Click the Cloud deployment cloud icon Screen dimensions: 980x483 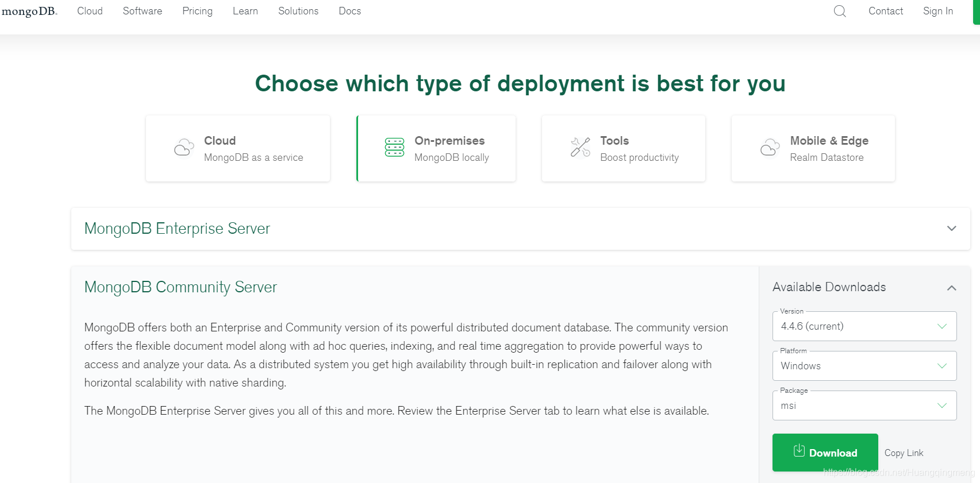tap(184, 148)
